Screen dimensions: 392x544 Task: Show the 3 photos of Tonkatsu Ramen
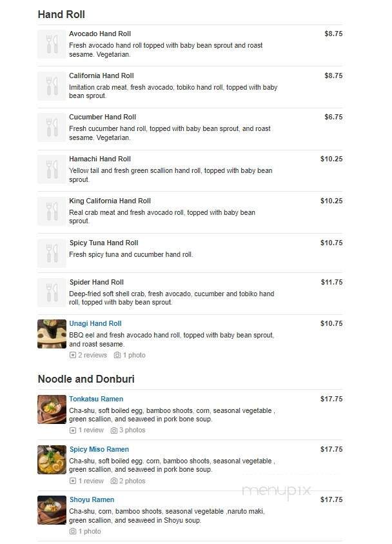(x=128, y=430)
